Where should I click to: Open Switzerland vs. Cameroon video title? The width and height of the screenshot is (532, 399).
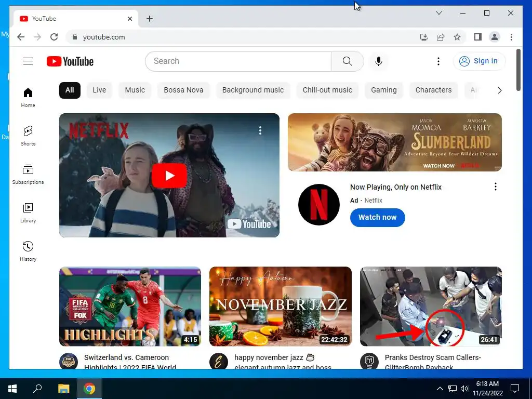[130, 362]
